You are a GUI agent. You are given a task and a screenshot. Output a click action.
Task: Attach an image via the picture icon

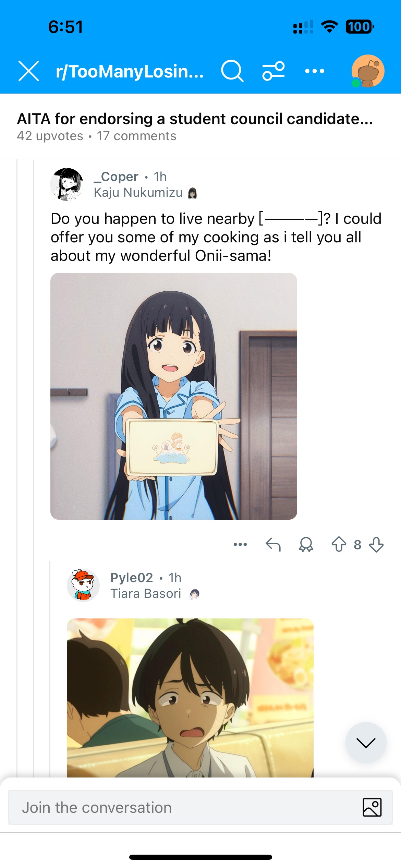coord(372,807)
